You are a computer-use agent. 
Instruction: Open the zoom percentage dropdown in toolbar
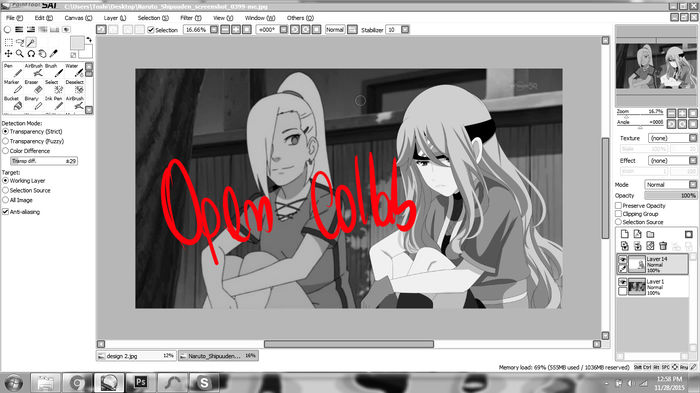[214, 29]
